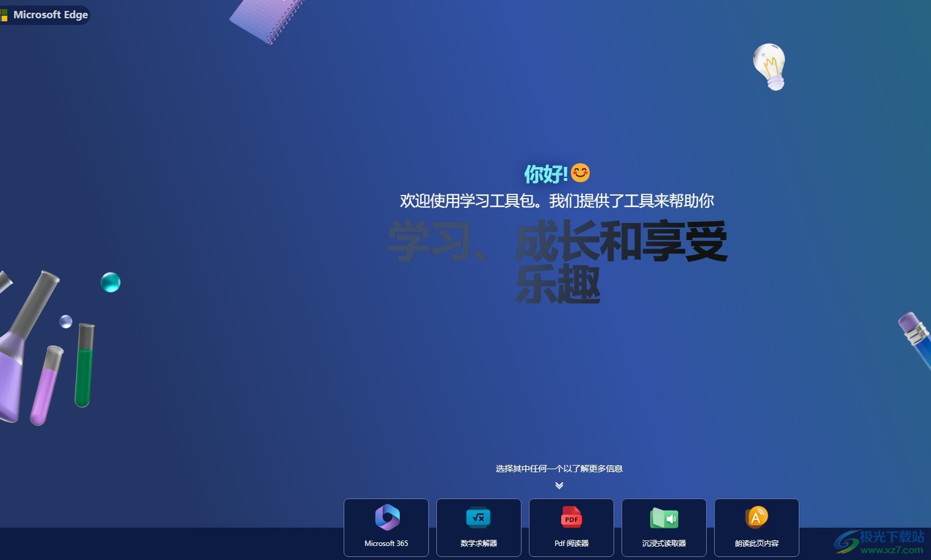Click the Microsoft 365 hexagon icon
This screenshot has height=560, width=931.
(387, 517)
